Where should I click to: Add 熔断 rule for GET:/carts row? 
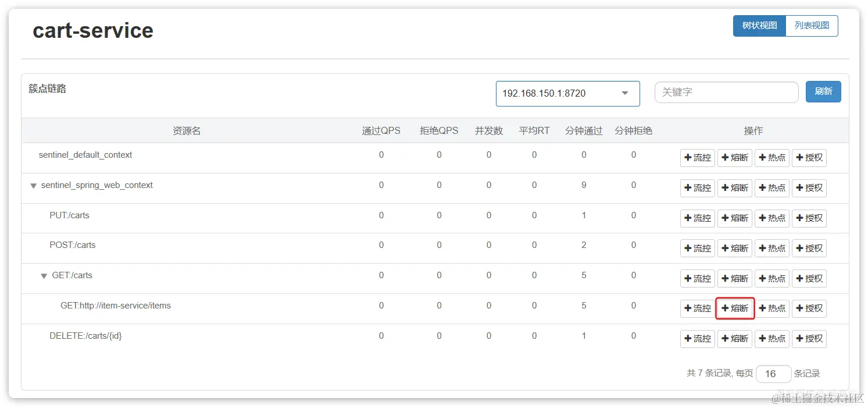coord(735,279)
